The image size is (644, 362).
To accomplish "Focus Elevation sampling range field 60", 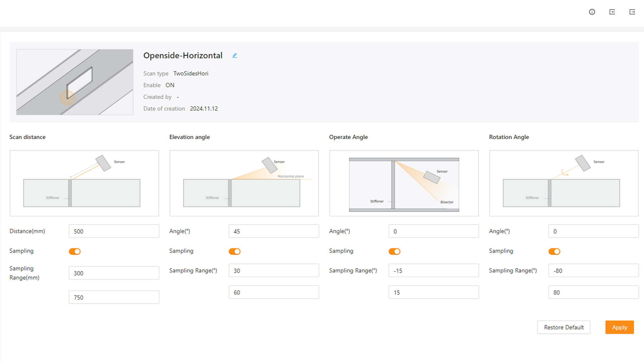I will point(274,292).
